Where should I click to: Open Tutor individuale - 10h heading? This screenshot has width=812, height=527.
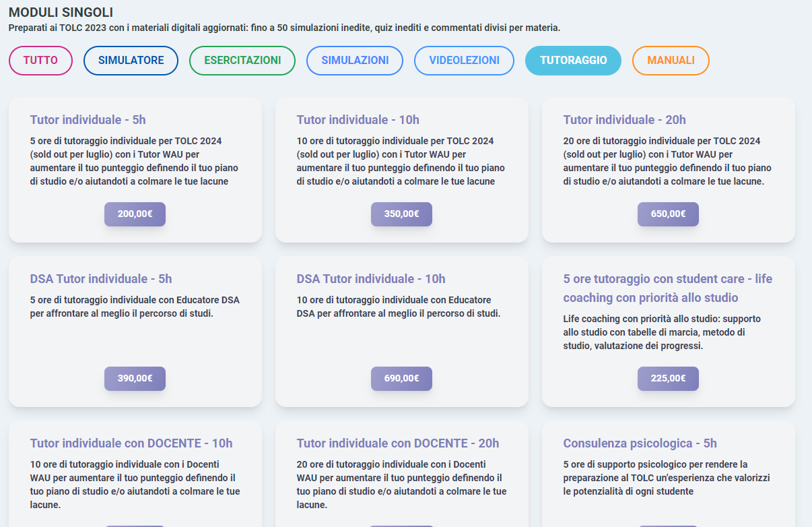pyautogui.click(x=358, y=120)
